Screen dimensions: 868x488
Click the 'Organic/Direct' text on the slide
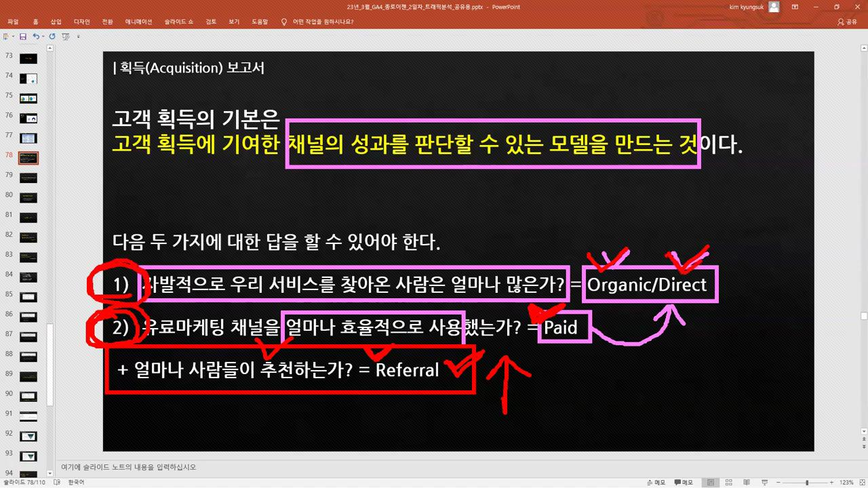(x=647, y=285)
